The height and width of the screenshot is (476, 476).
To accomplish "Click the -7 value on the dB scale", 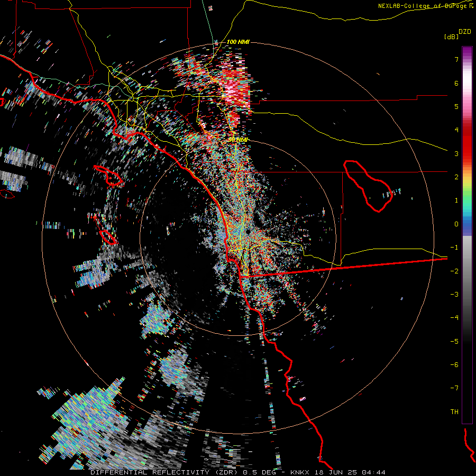I will pyautogui.click(x=454, y=388).
